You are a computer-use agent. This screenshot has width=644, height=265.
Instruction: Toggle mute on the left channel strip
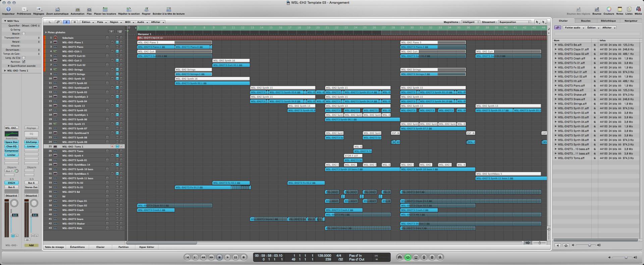tap(13, 236)
